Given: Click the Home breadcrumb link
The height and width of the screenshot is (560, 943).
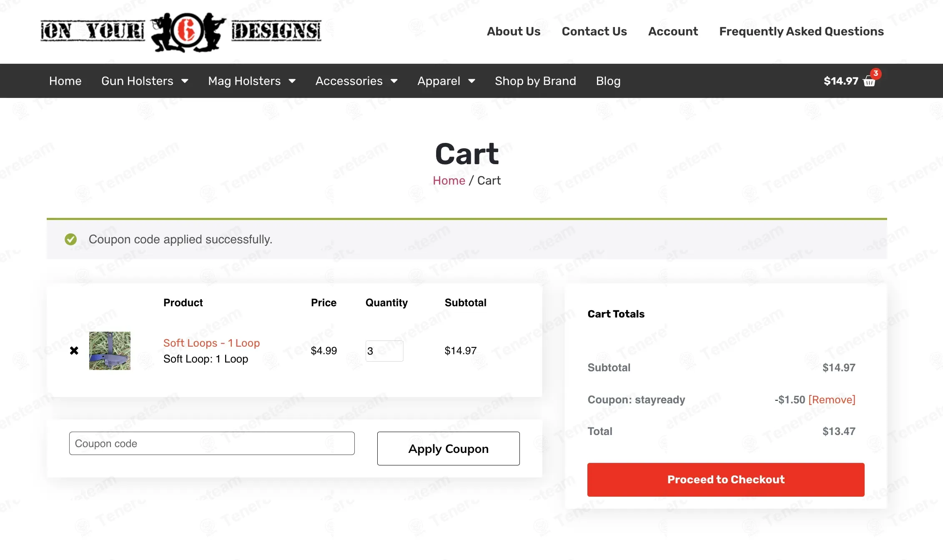Looking at the screenshot, I should (x=449, y=180).
